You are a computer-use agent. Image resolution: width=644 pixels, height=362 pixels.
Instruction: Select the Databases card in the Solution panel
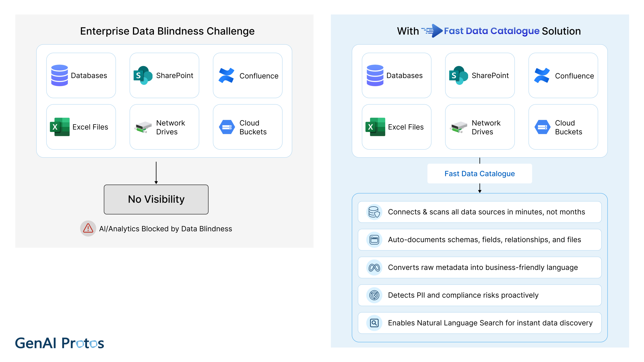click(x=396, y=75)
